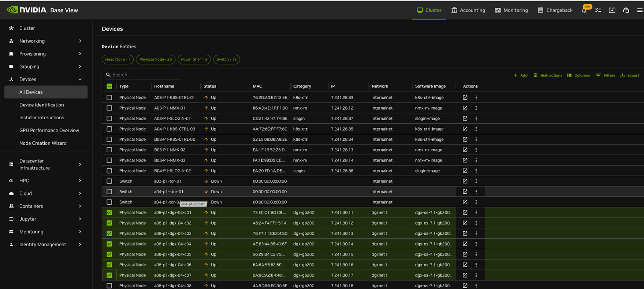
Task: Check the box for A03-P1-NMX-01 row
Action: 109,108
